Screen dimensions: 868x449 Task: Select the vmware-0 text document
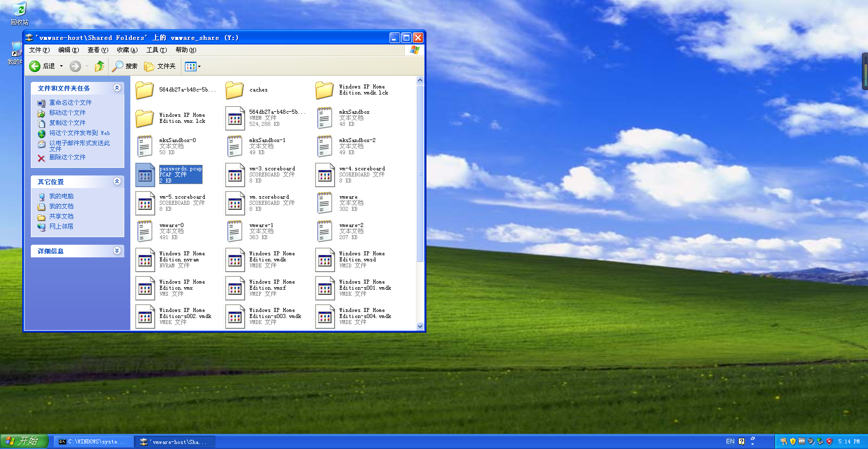click(x=160, y=232)
